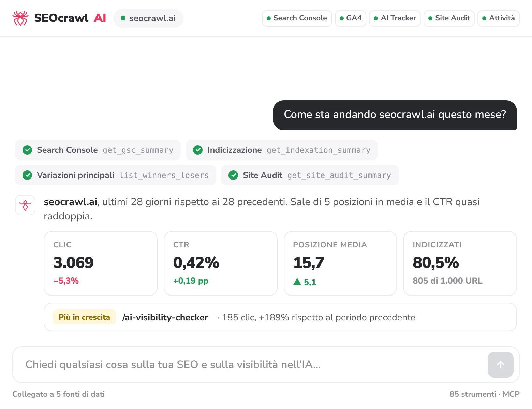Click the green check on Search Console chip
This screenshot has width=532, height=409.
point(27,150)
